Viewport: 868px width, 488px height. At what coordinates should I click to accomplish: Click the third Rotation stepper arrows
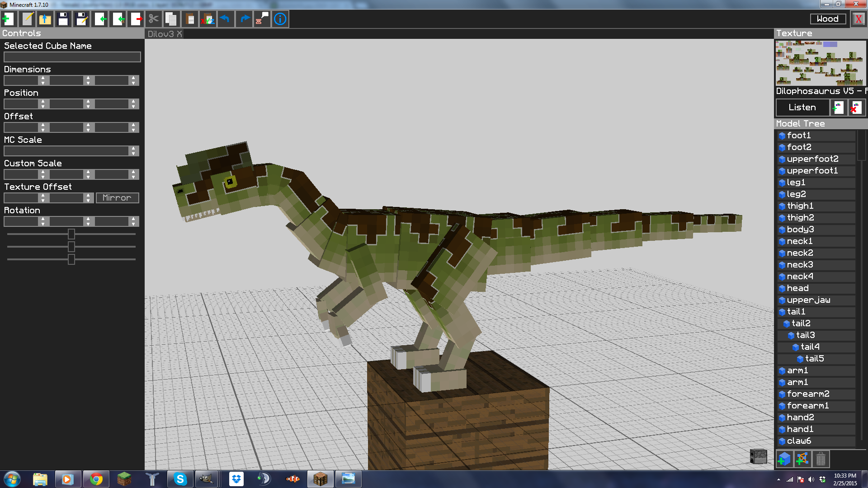[x=133, y=221]
